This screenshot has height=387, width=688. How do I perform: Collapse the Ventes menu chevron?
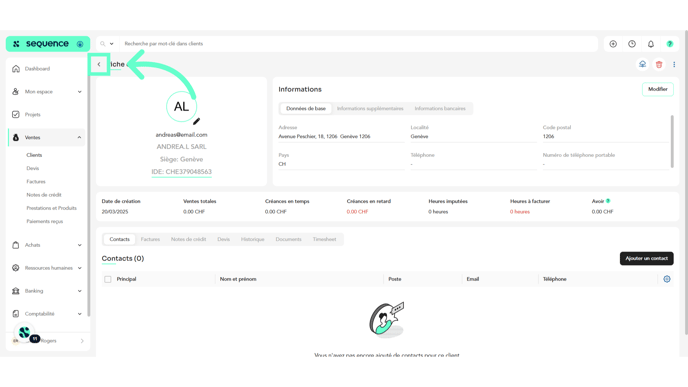coord(79,138)
